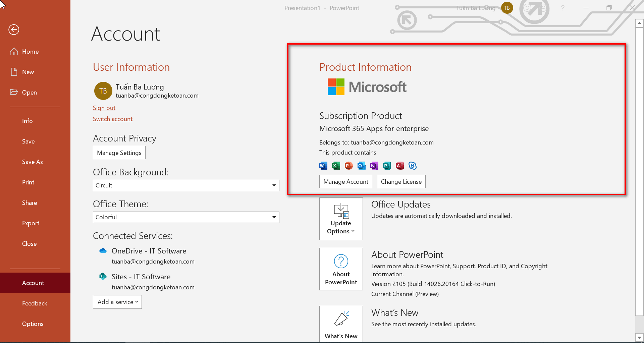Click the vertical scrollbar track
Screen dimensions: 644x343
point(639,324)
